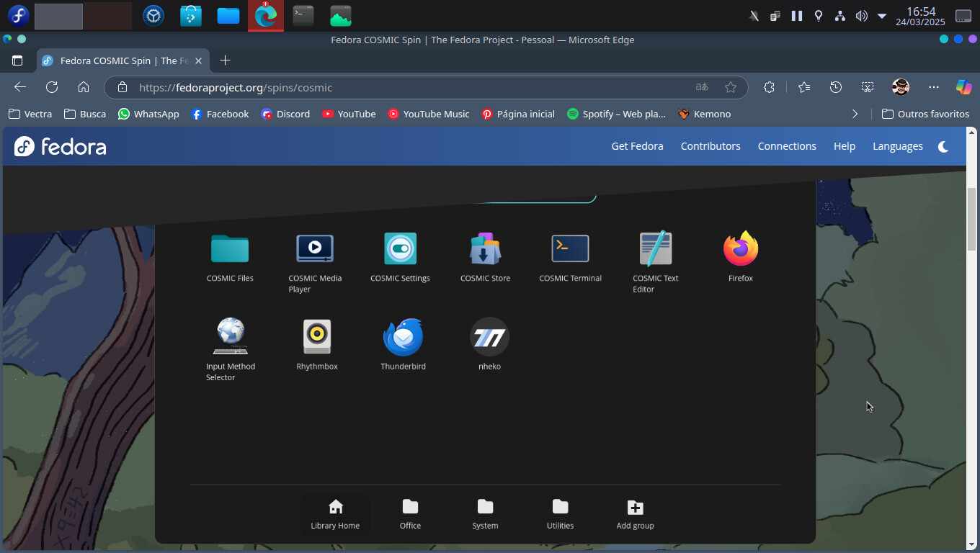Click the page vertical scrollbar

point(971,219)
